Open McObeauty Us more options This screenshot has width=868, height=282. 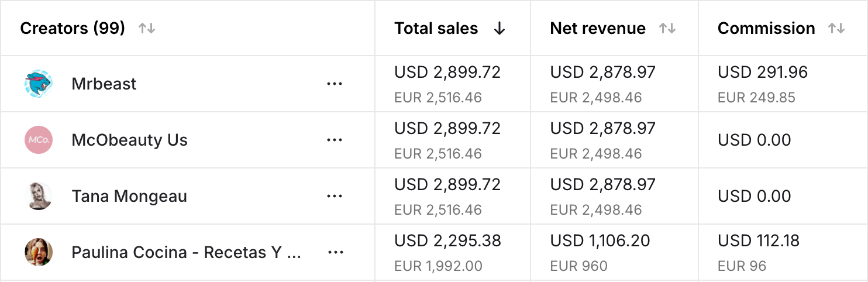pos(335,140)
